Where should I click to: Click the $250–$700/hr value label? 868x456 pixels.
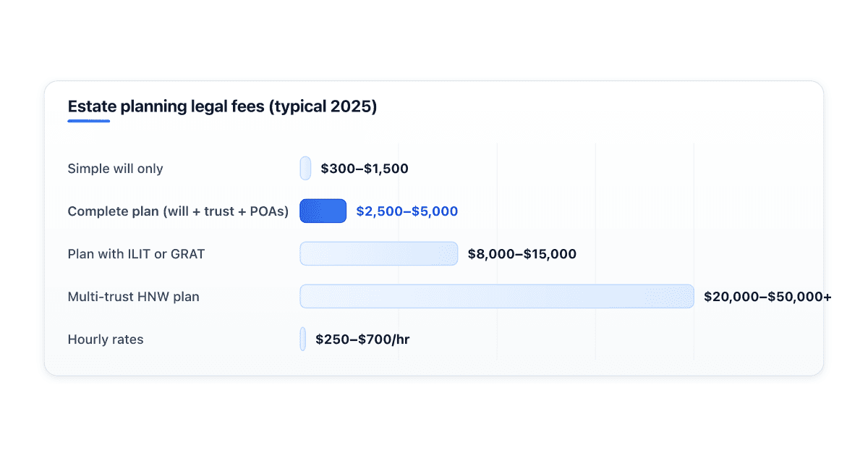(x=363, y=339)
